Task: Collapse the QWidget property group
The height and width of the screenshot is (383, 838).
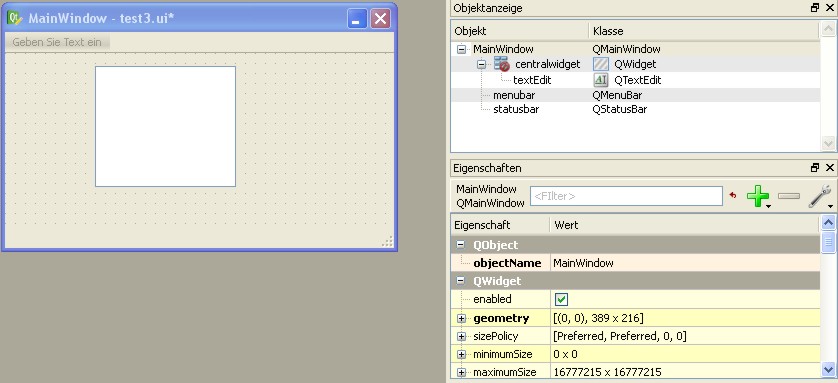Action: (x=460, y=281)
